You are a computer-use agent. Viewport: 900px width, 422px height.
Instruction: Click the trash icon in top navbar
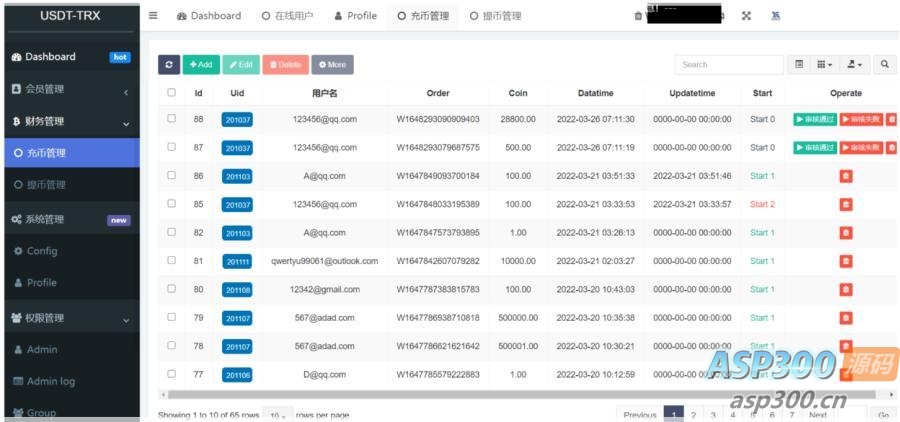pos(638,16)
